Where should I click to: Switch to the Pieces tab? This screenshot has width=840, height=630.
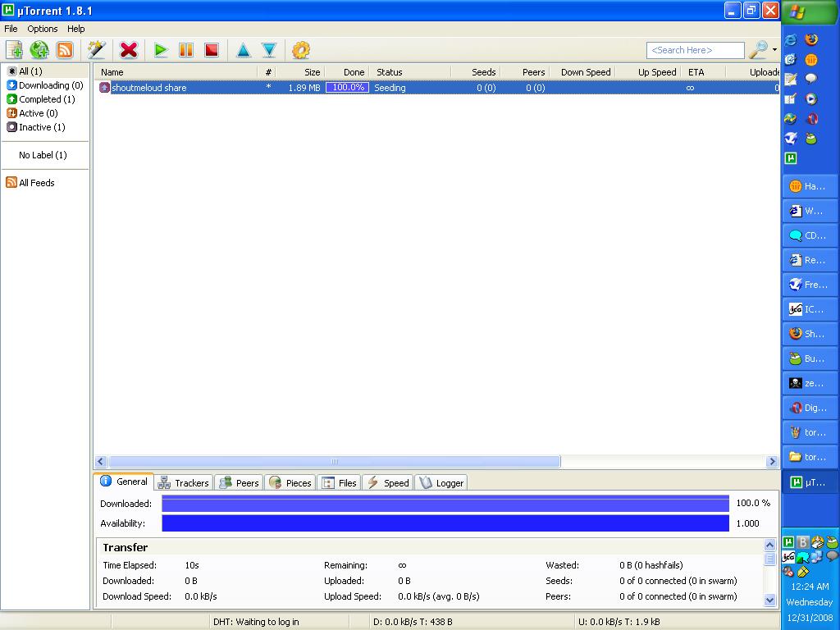click(290, 482)
